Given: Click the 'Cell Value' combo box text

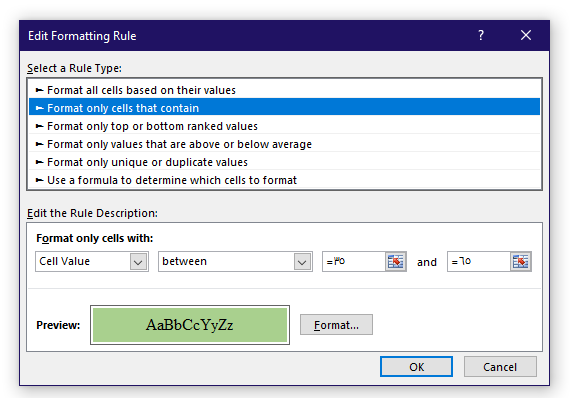Looking at the screenshot, I should pos(64,261).
